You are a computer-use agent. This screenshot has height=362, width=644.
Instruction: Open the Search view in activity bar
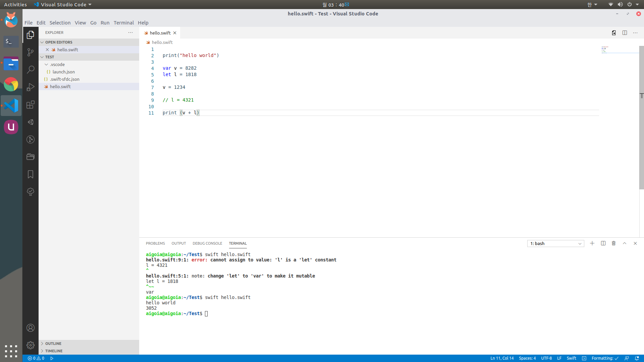pyautogui.click(x=31, y=70)
